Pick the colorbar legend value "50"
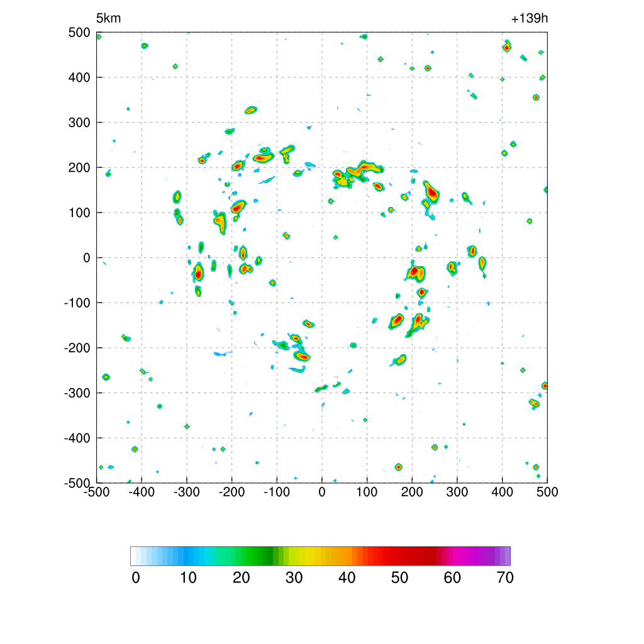Viewport: 644px width, 644px height. click(x=399, y=578)
